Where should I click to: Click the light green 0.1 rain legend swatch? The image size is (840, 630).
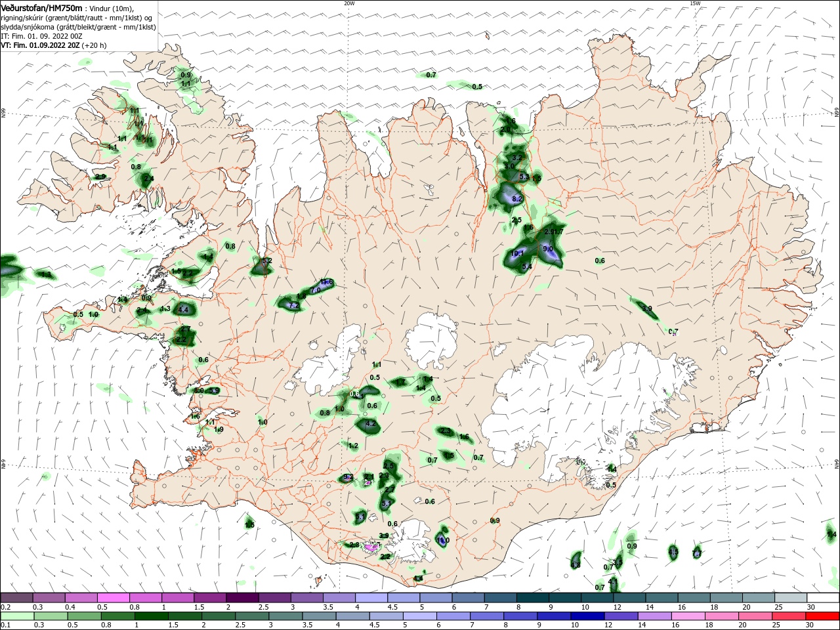click(16, 616)
